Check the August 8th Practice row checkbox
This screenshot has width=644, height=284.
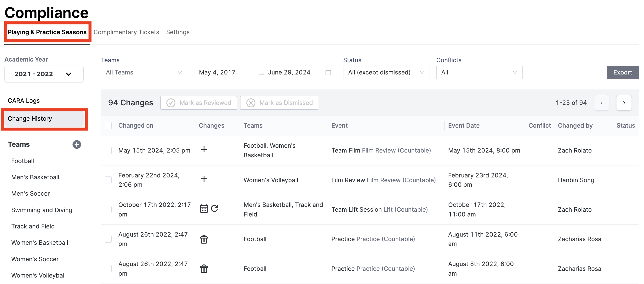[x=108, y=268]
